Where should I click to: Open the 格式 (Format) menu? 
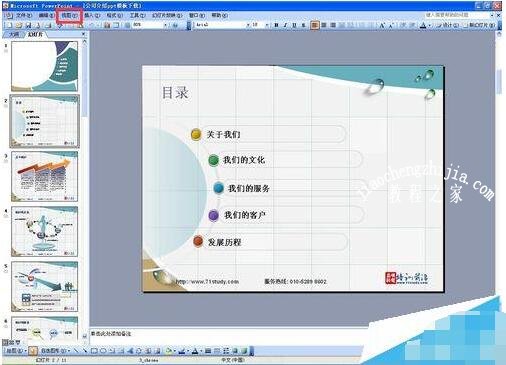114,15
